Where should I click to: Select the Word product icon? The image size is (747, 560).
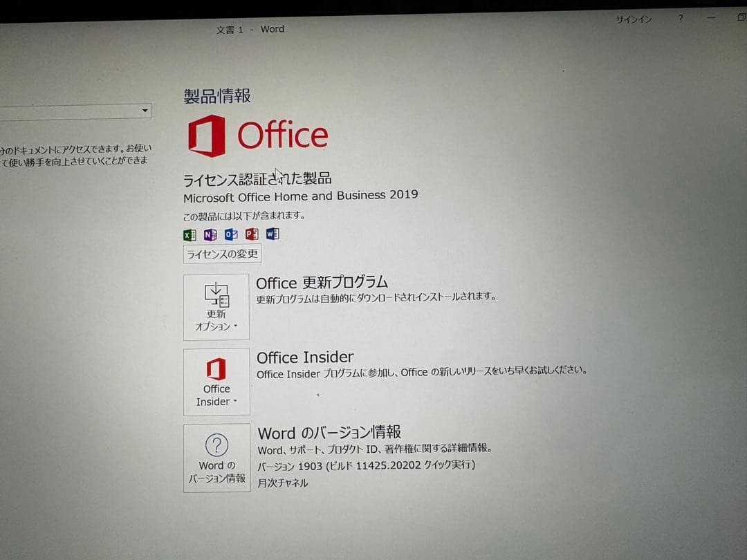(x=272, y=234)
